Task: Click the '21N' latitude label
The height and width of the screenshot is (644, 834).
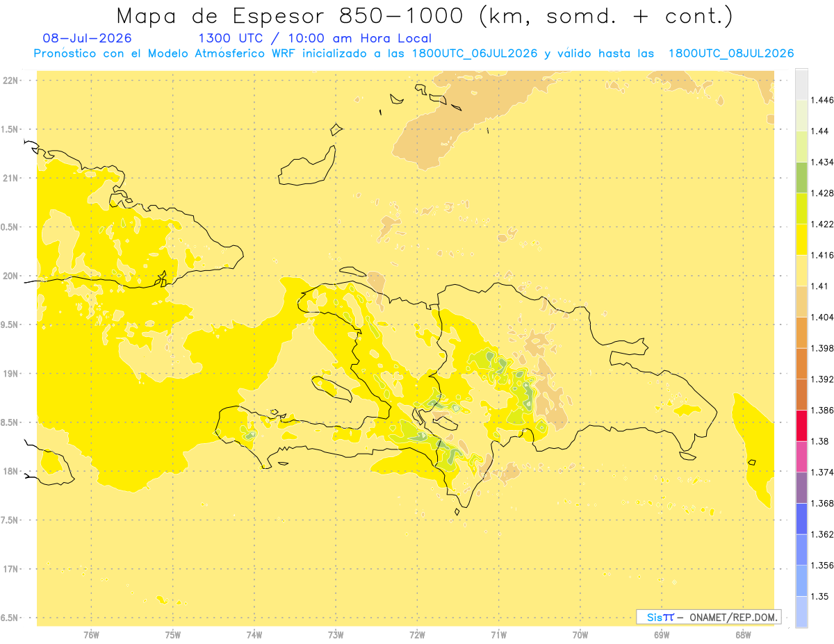Action: (10, 178)
